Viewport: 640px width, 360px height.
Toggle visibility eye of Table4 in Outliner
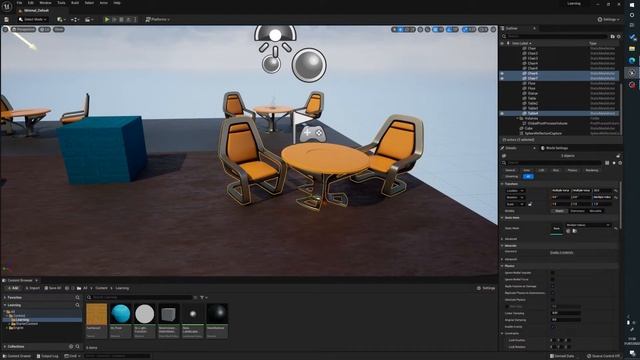click(x=502, y=113)
